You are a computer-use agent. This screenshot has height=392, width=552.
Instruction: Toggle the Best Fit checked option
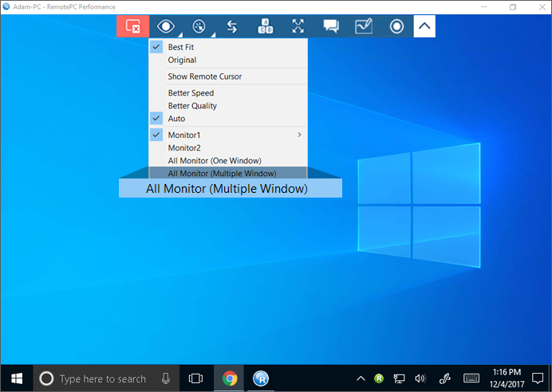point(181,47)
